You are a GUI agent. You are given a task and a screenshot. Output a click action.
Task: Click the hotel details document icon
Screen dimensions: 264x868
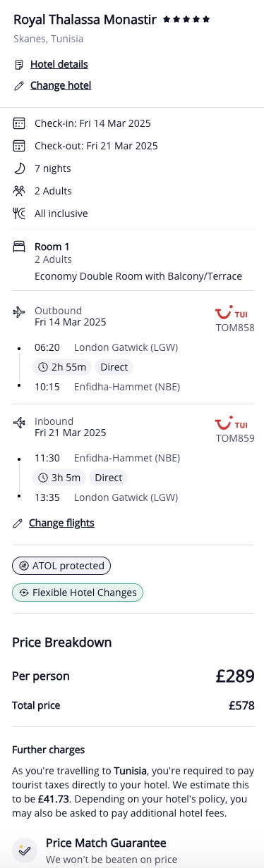[x=19, y=65]
